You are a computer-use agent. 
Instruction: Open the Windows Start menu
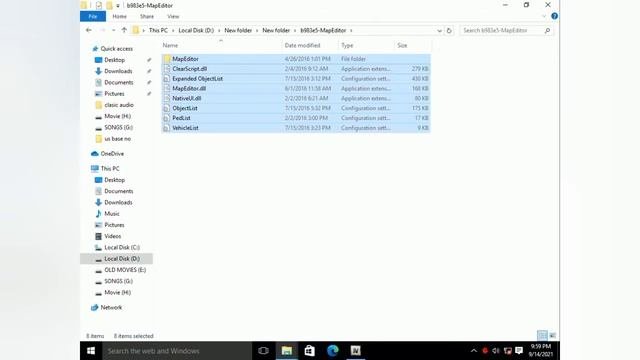(x=91, y=351)
